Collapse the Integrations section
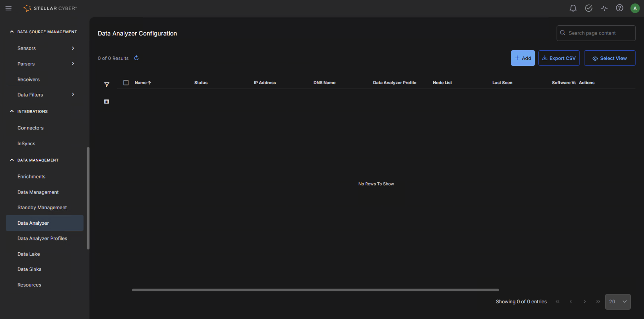Viewport: 644px width, 319px height. 12,111
